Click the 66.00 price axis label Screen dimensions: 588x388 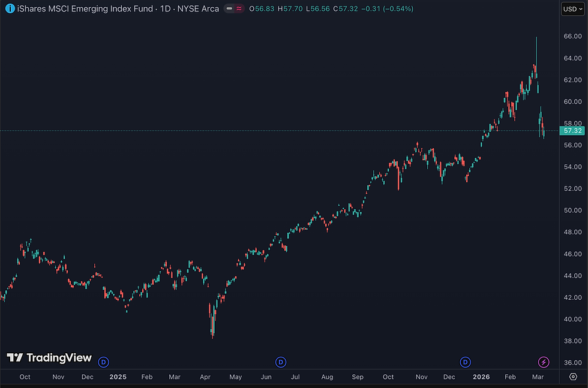click(572, 37)
